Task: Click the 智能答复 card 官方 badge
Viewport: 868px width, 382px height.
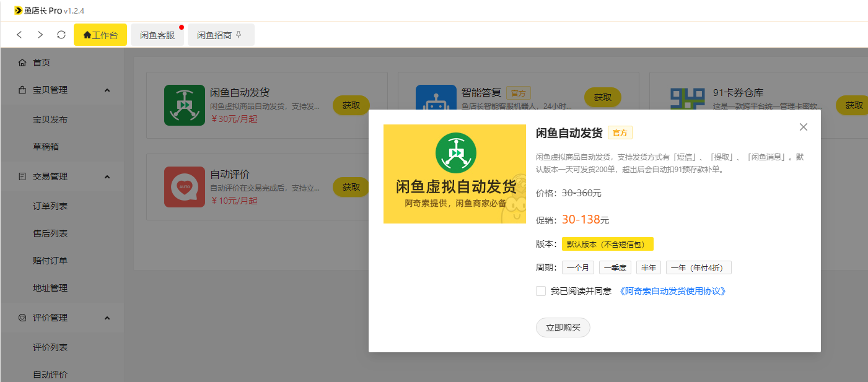Action: click(x=519, y=93)
